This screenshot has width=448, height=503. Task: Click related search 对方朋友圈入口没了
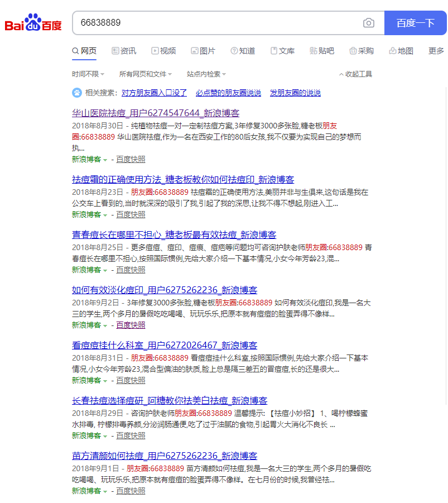point(154,93)
